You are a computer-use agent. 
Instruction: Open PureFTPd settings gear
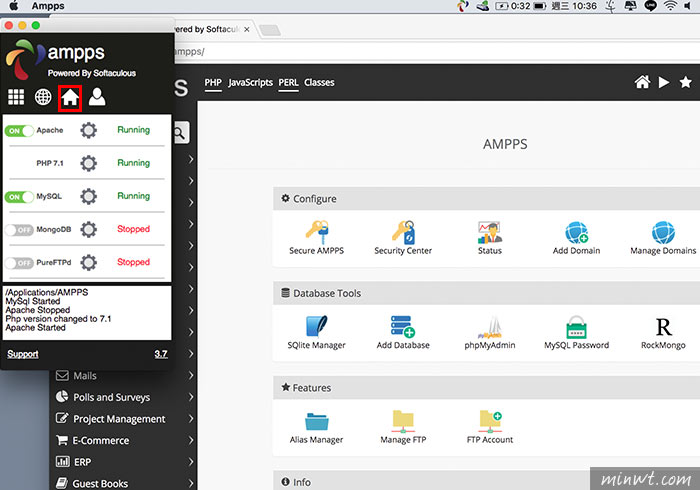pyautogui.click(x=88, y=262)
